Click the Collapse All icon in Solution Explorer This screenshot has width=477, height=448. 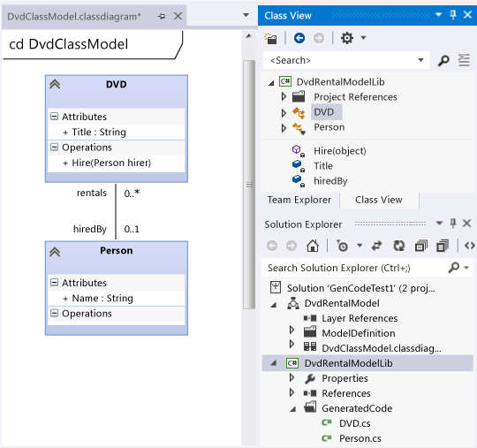(x=421, y=246)
